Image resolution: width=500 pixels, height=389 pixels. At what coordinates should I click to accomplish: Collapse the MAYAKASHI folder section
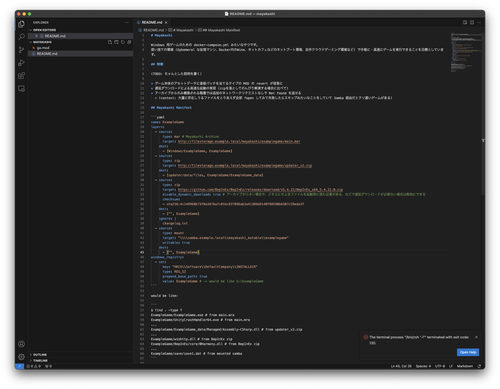click(42, 42)
